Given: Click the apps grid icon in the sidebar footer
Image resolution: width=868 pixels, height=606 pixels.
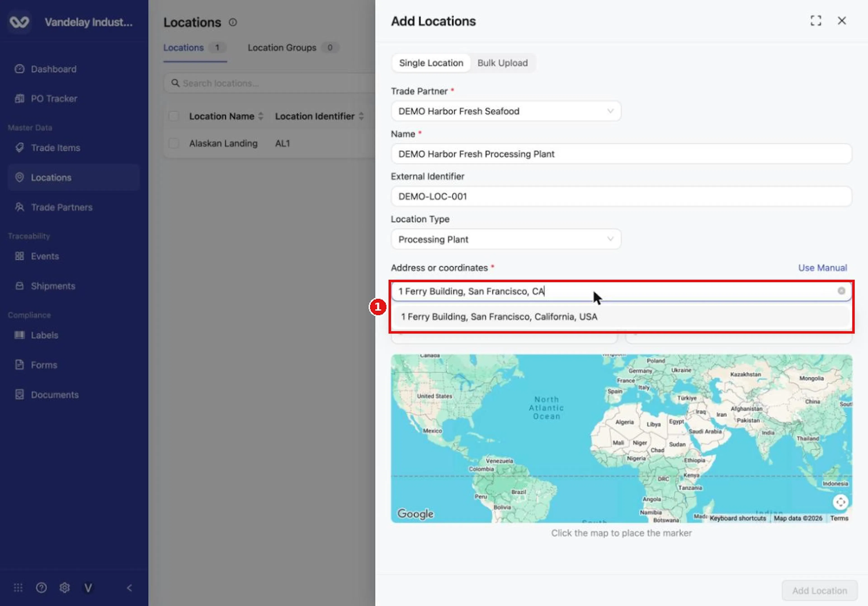Looking at the screenshot, I should pos(18,588).
